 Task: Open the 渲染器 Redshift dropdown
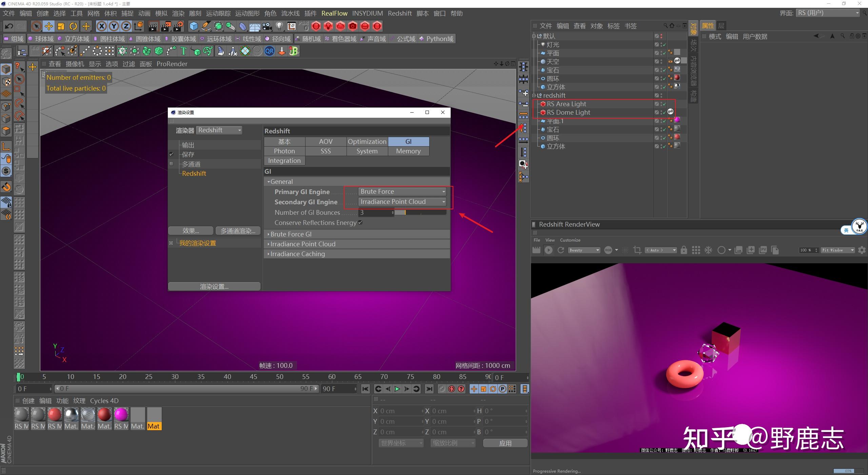(219, 130)
